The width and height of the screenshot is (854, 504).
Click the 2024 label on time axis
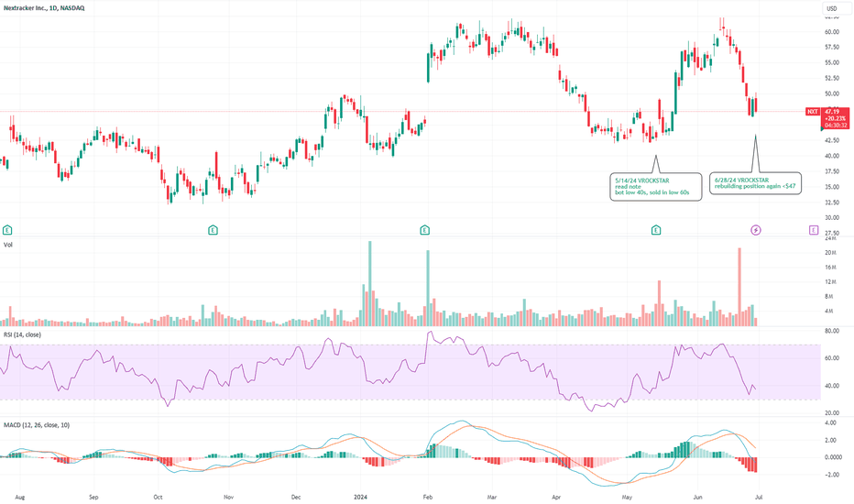pyautogui.click(x=360, y=497)
